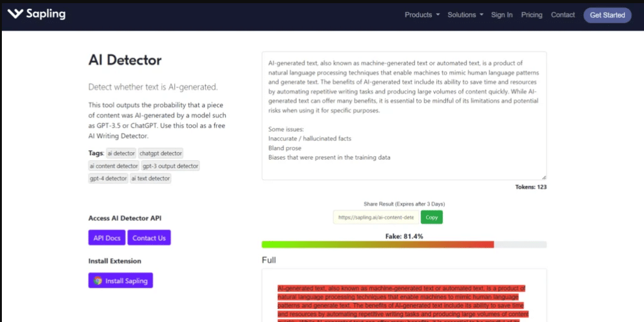Click the textarea resize handle corner
Viewport: 644px width, 322px height.
pyautogui.click(x=544, y=177)
